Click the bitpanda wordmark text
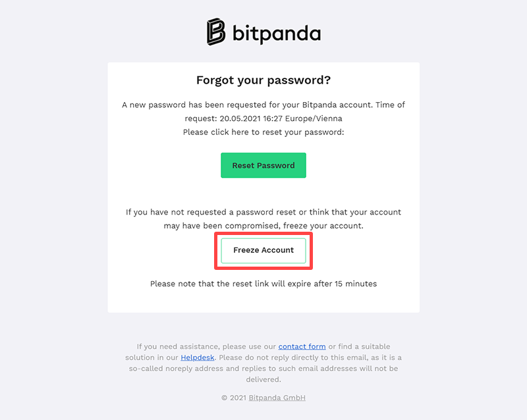This screenshot has height=420, width=527. click(x=277, y=34)
